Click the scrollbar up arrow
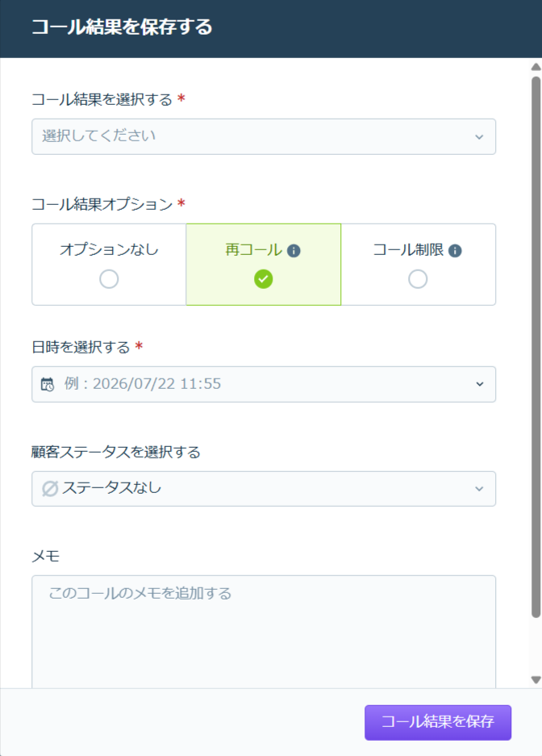Viewport: 542px width, 756px height. pyautogui.click(x=536, y=66)
